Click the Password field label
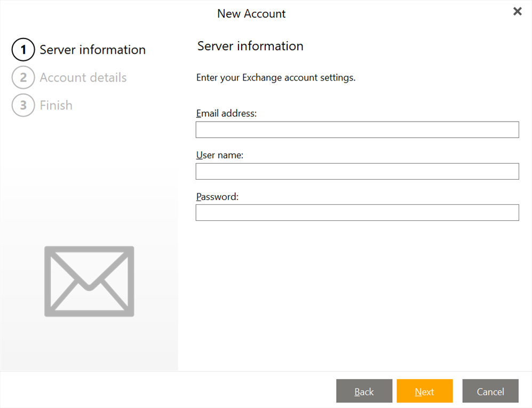The width and height of the screenshot is (532, 408). (x=217, y=197)
